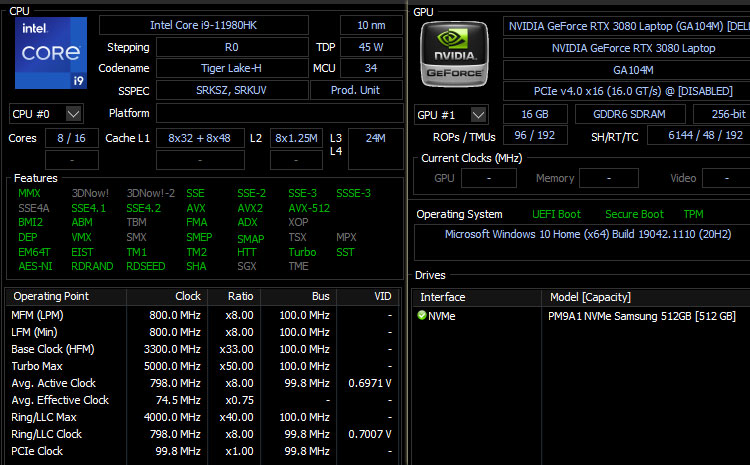The image size is (750, 465).
Task: Click the Interface column header in Drives
Action: click(442, 297)
